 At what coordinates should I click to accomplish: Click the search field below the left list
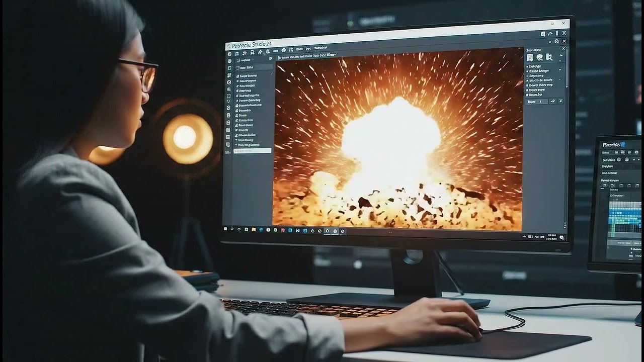pyautogui.click(x=252, y=151)
